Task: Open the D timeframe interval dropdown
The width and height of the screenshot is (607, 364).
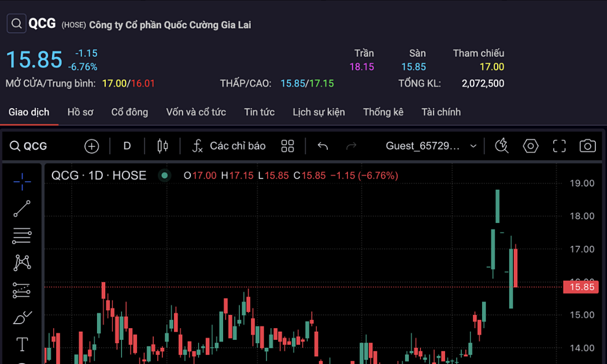Action: tap(127, 146)
